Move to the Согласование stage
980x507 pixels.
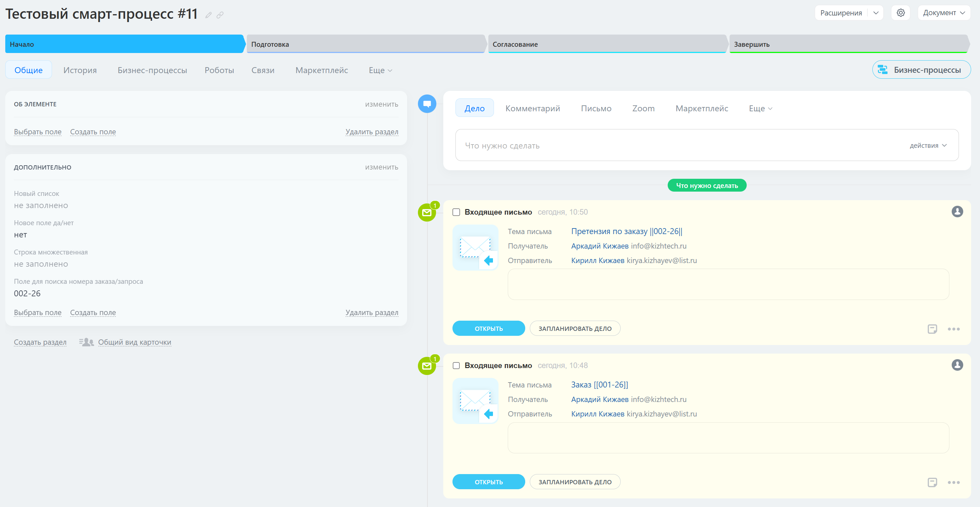(x=606, y=44)
